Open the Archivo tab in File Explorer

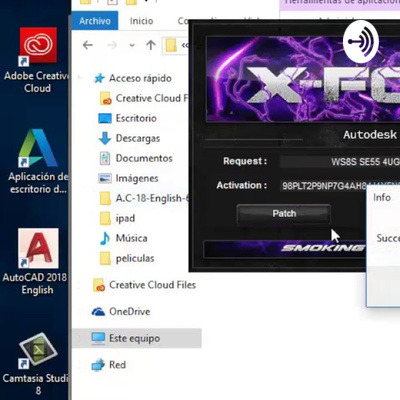(95, 21)
